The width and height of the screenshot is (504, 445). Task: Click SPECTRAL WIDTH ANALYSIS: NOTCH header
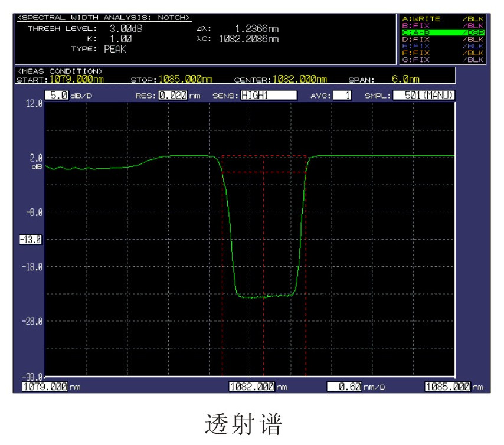coord(103,18)
